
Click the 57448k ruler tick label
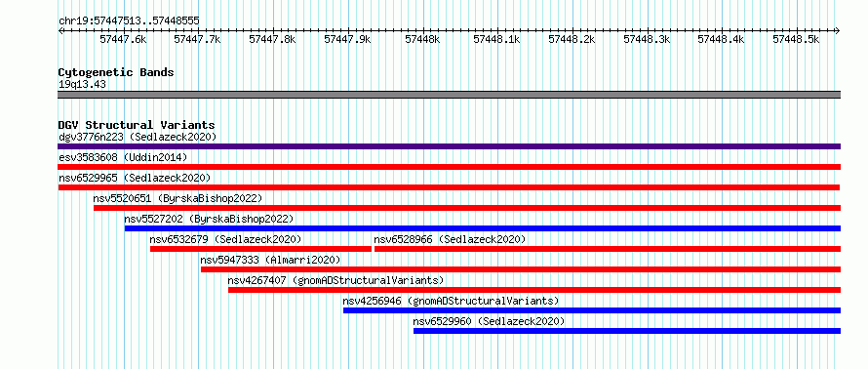(x=423, y=39)
